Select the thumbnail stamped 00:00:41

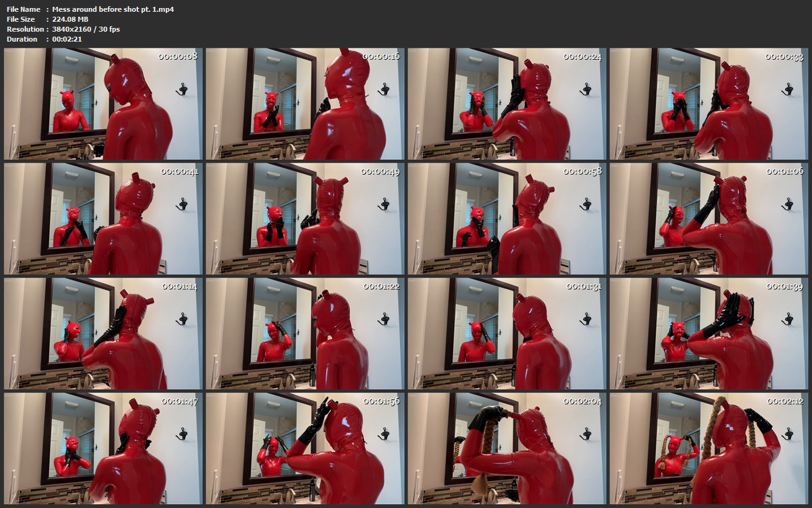tap(103, 219)
